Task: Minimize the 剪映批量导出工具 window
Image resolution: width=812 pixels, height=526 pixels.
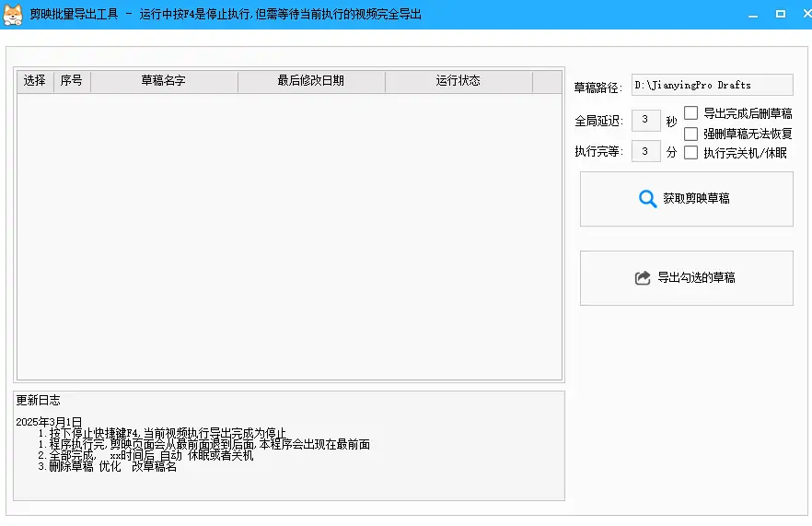Action: (753, 15)
